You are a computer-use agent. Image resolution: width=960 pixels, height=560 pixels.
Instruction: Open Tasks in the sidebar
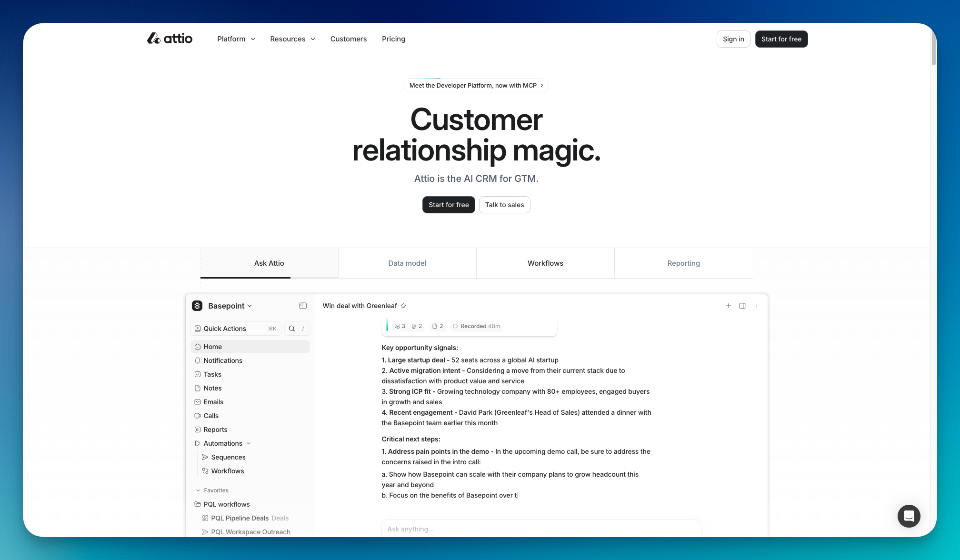click(250, 374)
